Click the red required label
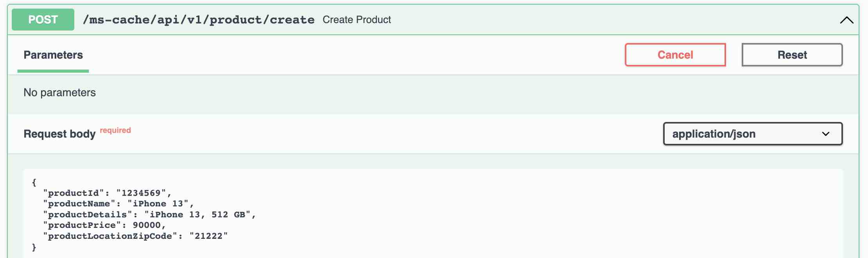Viewport: 868px width, 258px height. click(115, 130)
